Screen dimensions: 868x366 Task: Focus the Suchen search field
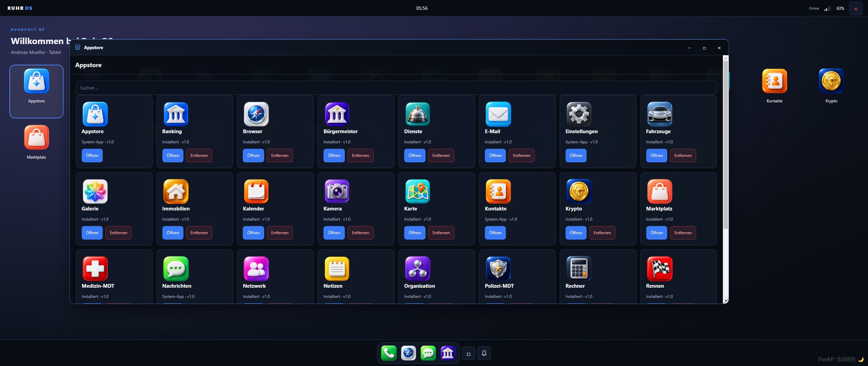396,88
